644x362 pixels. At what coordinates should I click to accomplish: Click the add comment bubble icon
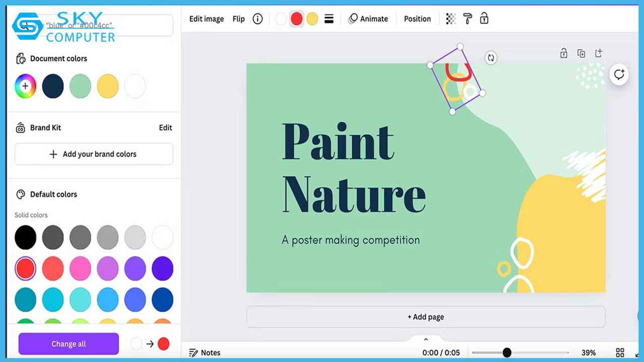click(619, 74)
